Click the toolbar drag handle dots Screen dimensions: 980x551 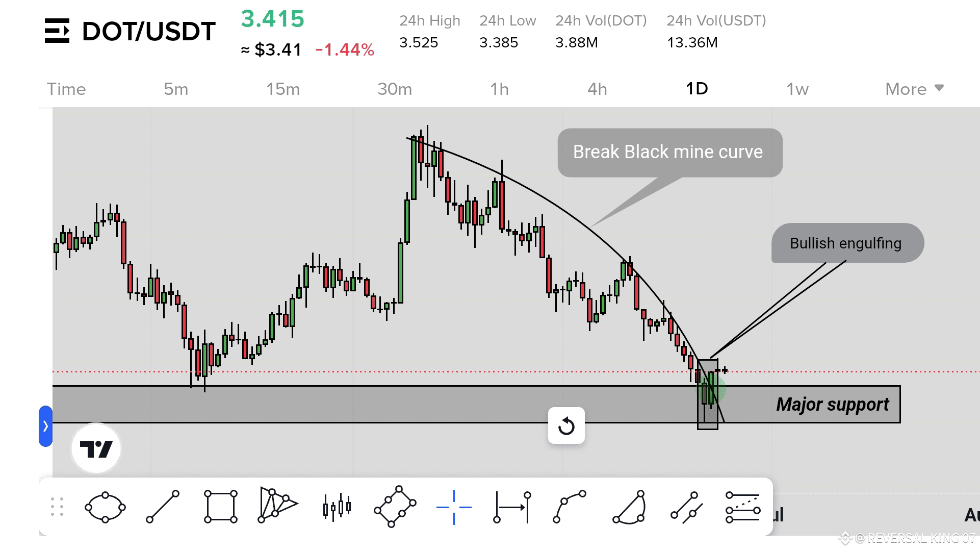pos(57,507)
